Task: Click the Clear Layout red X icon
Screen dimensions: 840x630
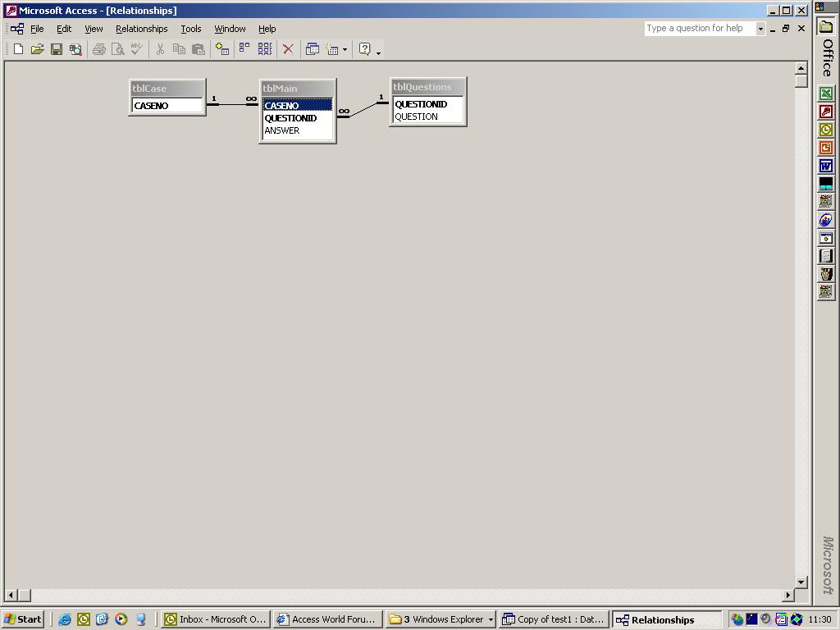Action: (288, 49)
